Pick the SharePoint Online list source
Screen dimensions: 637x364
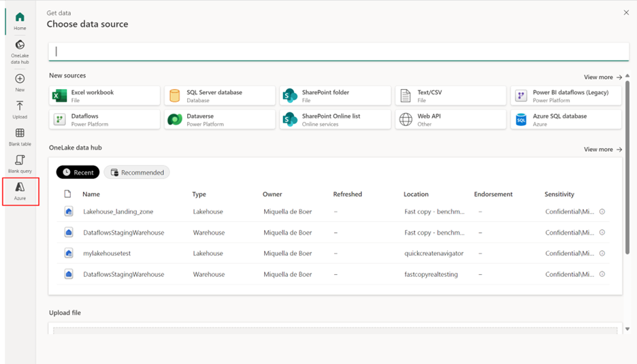pyautogui.click(x=335, y=120)
